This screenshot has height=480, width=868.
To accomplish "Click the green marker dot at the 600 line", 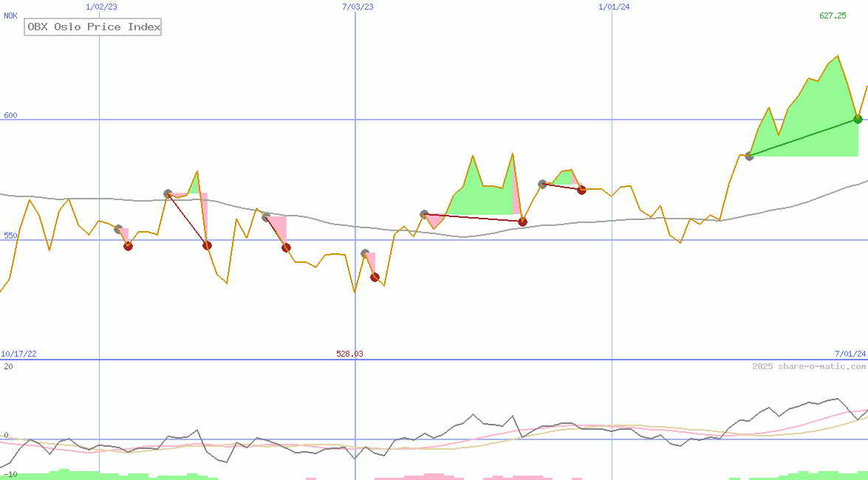I will (858, 119).
